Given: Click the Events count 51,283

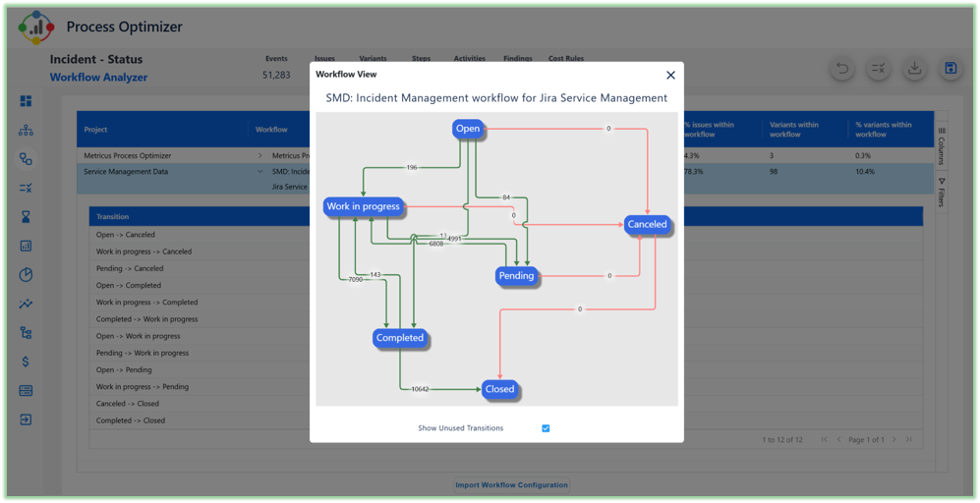Looking at the screenshot, I should tap(276, 75).
